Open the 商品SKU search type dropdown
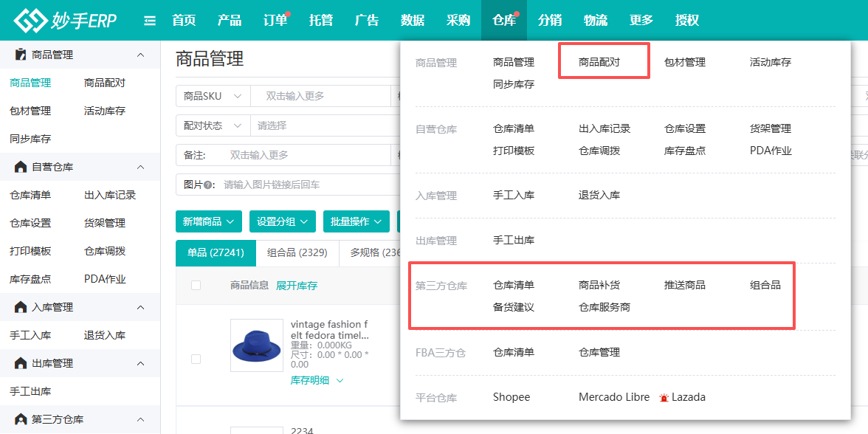The height and width of the screenshot is (434, 868). point(213,96)
